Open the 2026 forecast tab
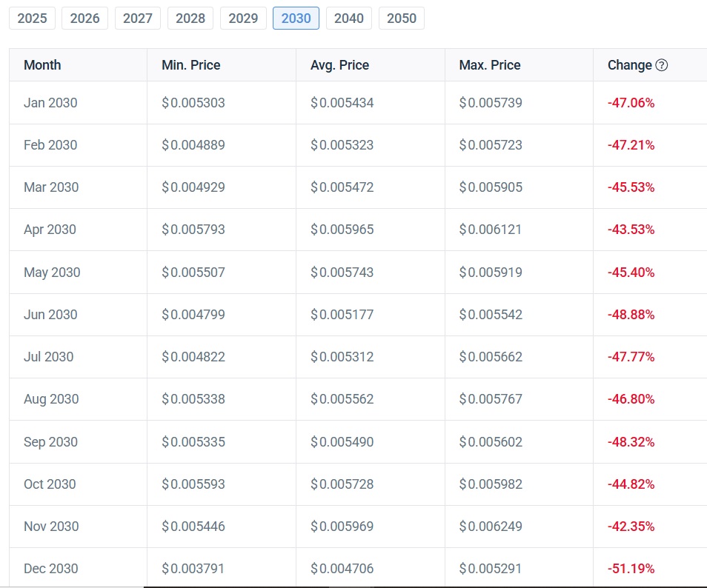Image resolution: width=707 pixels, height=588 pixels. click(x=84, y=18)
